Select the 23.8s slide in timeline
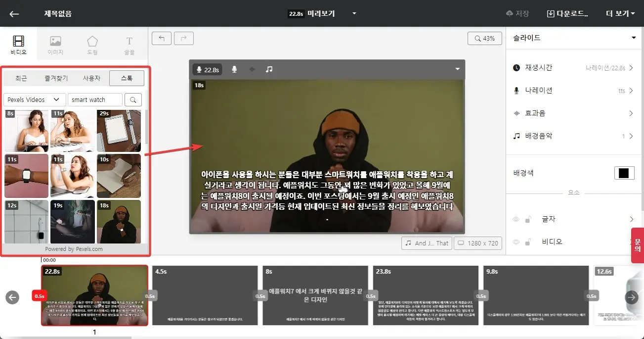 point(426,295)
